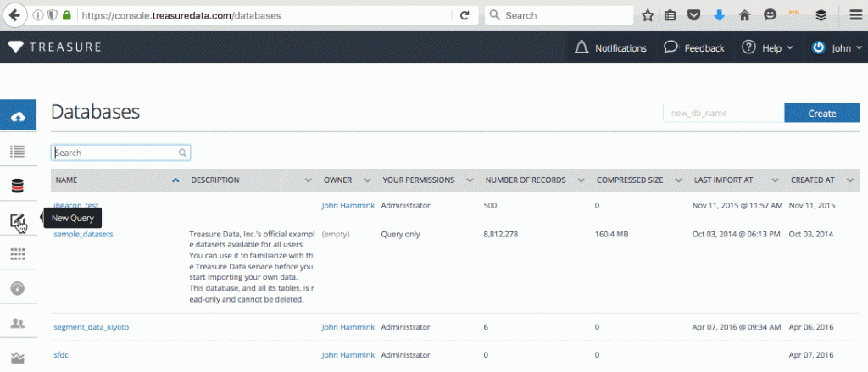Open the CREATED AT column dropdown
Image resolution: width=868 pixels, height=372 pixels.
click(849, 180)
